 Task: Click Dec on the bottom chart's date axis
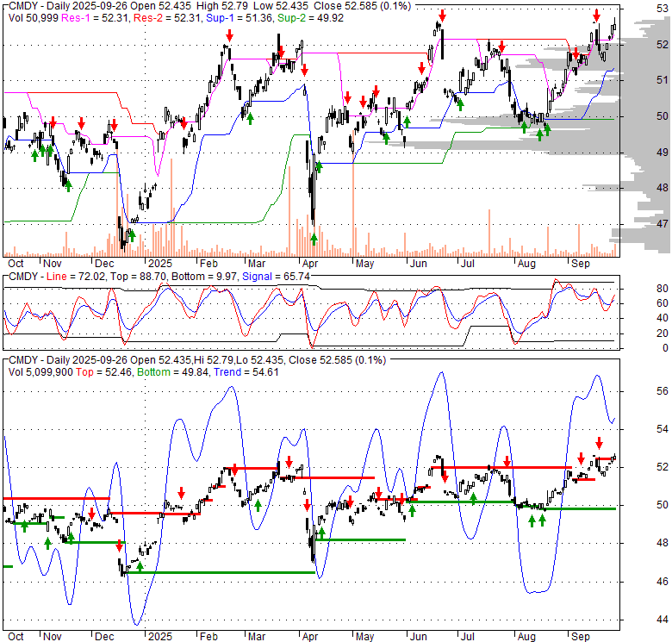[x=104, y=637]
